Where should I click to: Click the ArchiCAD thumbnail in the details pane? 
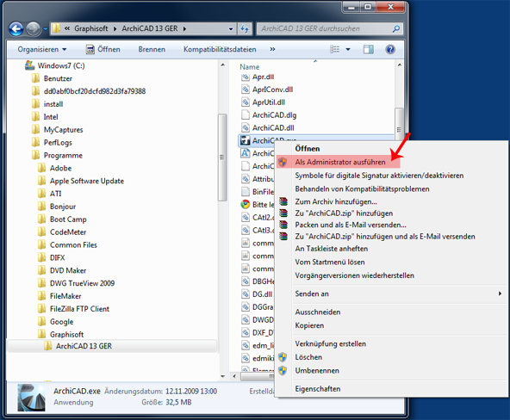pos(31,398)
